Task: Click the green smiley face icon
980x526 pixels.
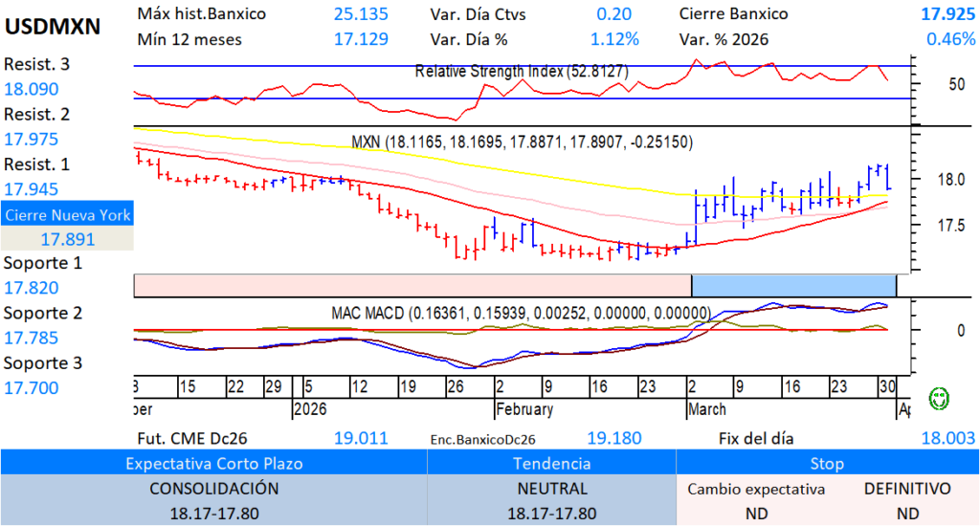Action: coord(939,397)
